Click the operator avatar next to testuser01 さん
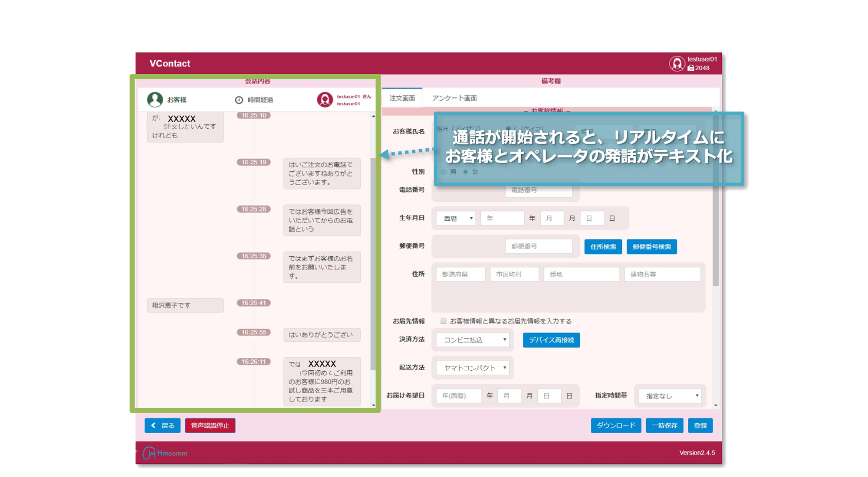This screenshot has width=868, height=477. click(x=325, y=100)
